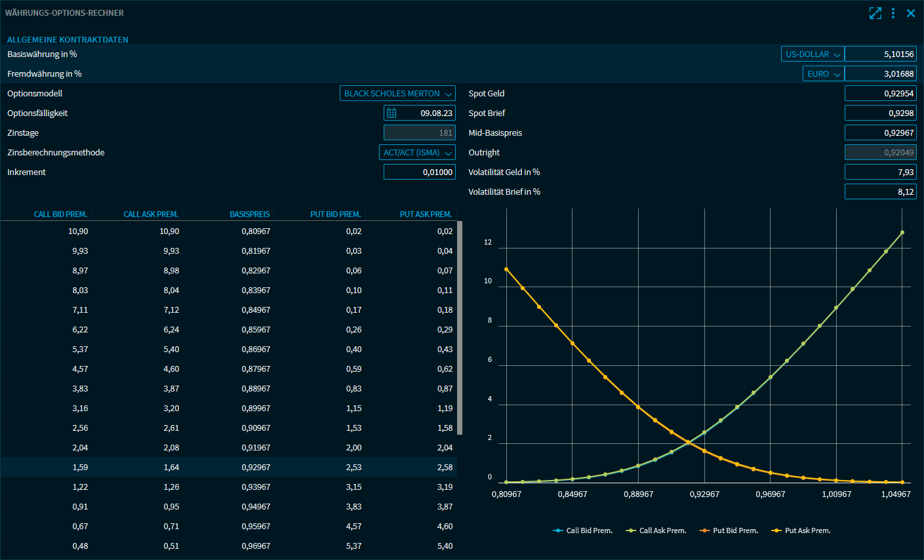Open the three-dot options menu
924x560 pixels.
[893, 13]
